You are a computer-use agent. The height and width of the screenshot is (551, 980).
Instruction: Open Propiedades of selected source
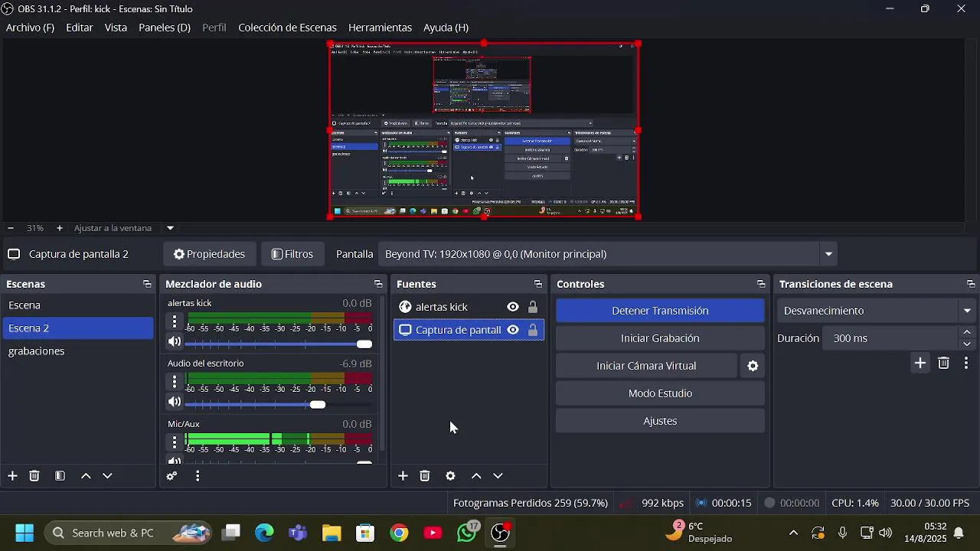(x=209, y=254)
